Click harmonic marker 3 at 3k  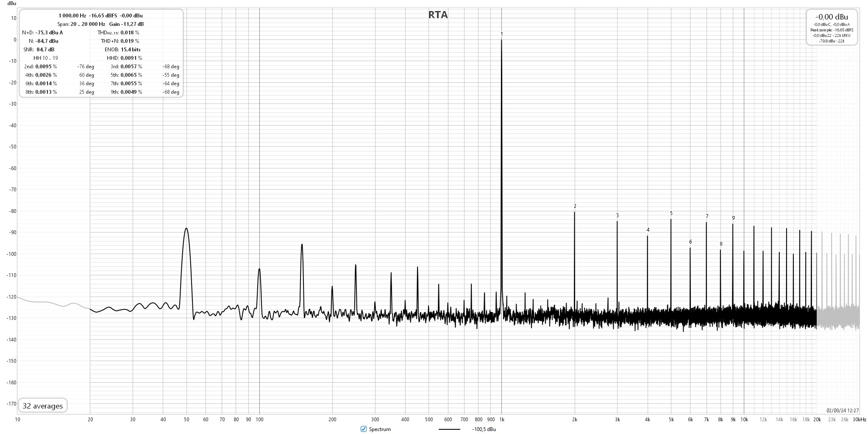click(618, 216)
